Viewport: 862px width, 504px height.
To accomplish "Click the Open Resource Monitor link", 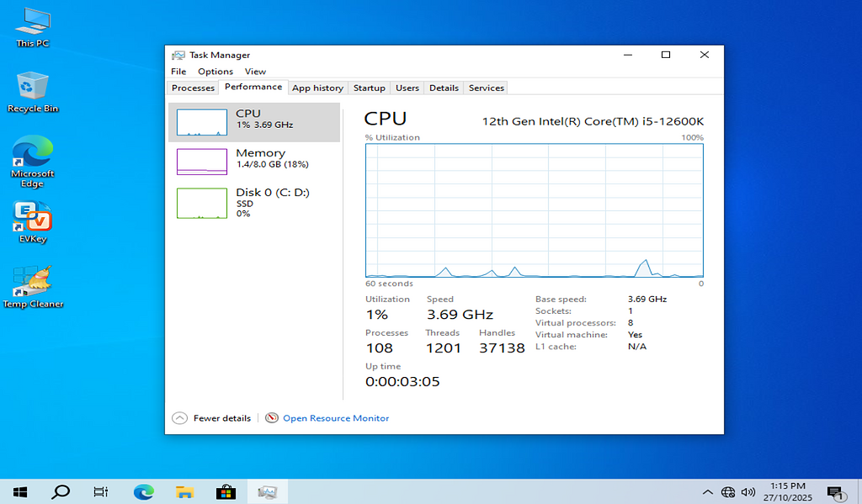I will (336, 418).
